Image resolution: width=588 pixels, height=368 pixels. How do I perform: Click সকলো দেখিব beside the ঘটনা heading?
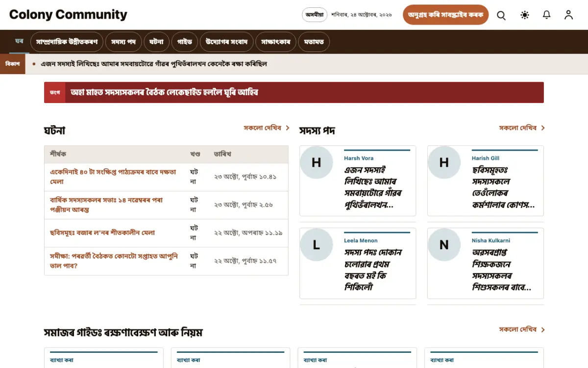coord(267,128)
